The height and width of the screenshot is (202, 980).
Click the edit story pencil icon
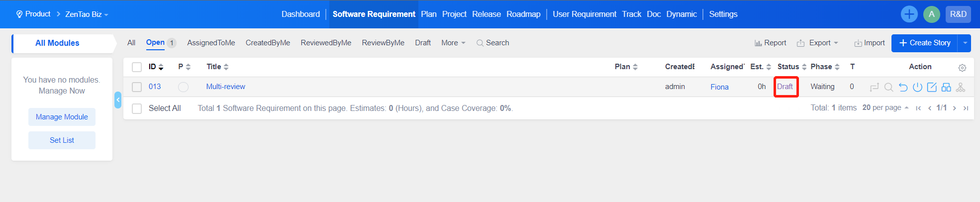click(932, 87)
